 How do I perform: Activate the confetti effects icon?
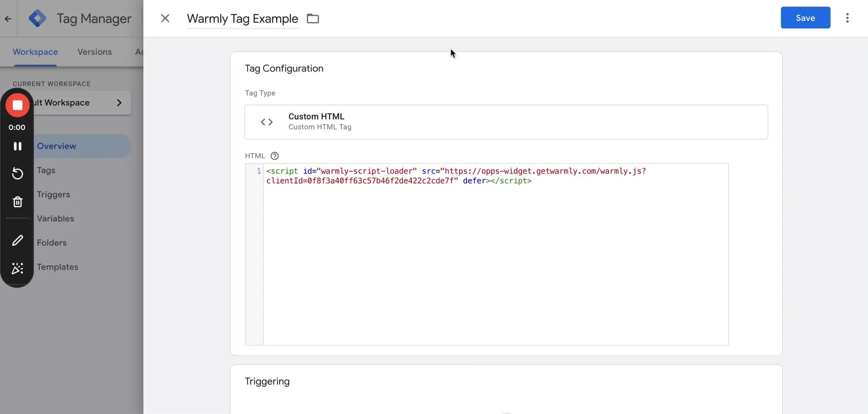tap(17, 268)
